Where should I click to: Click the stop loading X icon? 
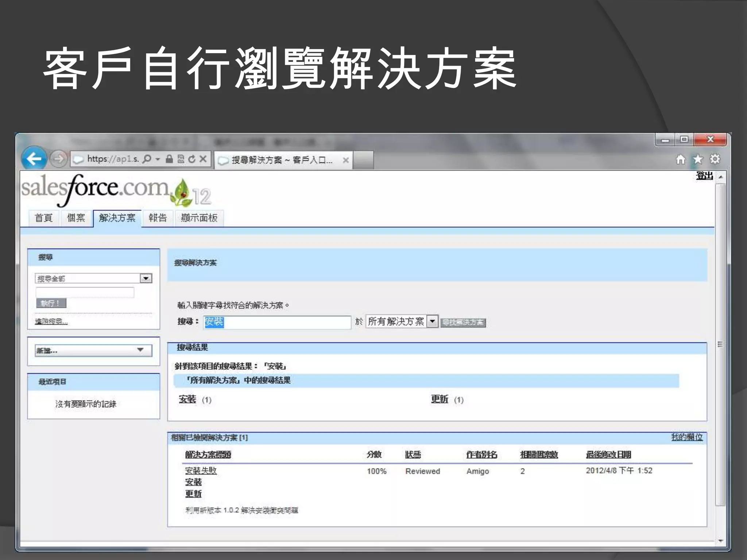203,159
